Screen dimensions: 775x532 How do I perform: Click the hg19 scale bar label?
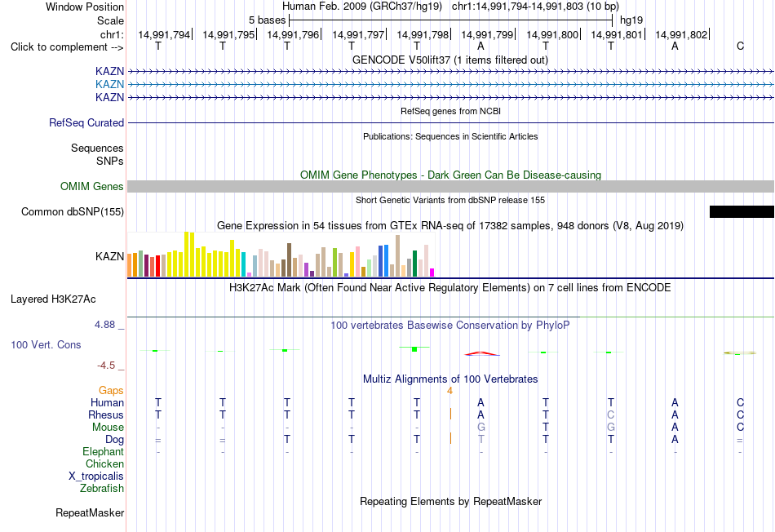point(631,20)
